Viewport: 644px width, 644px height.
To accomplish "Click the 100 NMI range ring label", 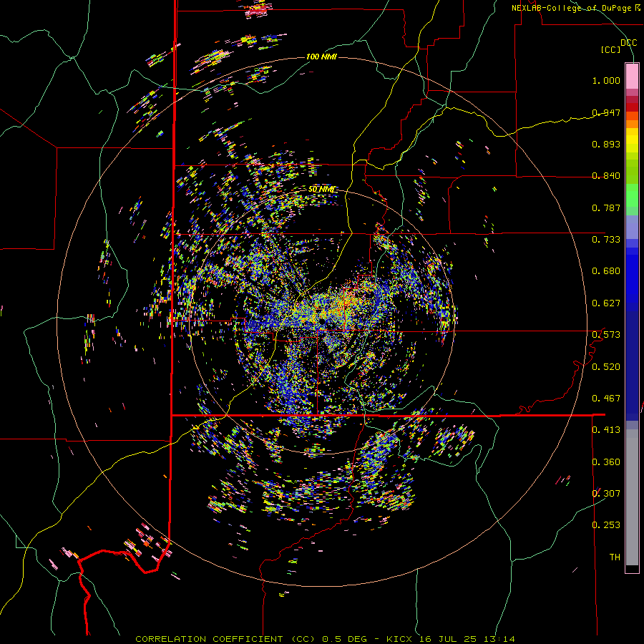I will pos(321,57).
